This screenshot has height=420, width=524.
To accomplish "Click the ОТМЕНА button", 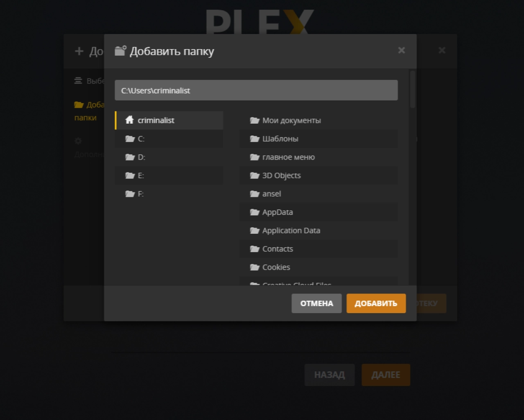I will [316, 303].
